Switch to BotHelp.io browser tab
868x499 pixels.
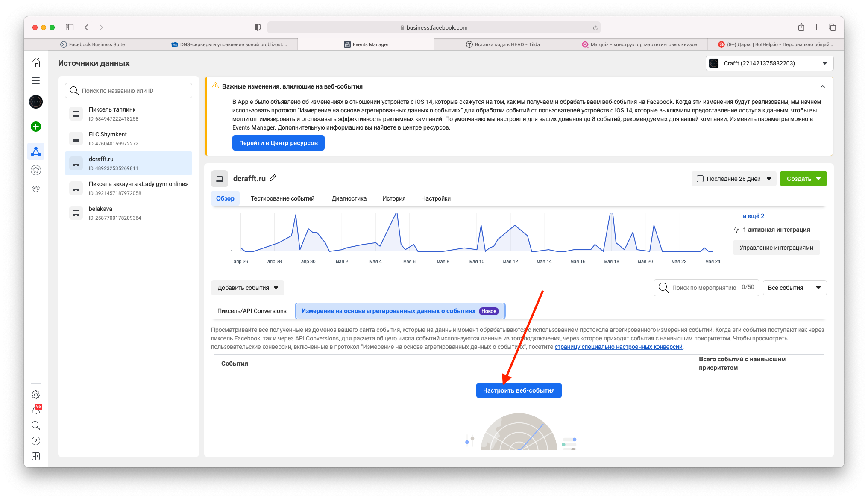tap(776, 44)
